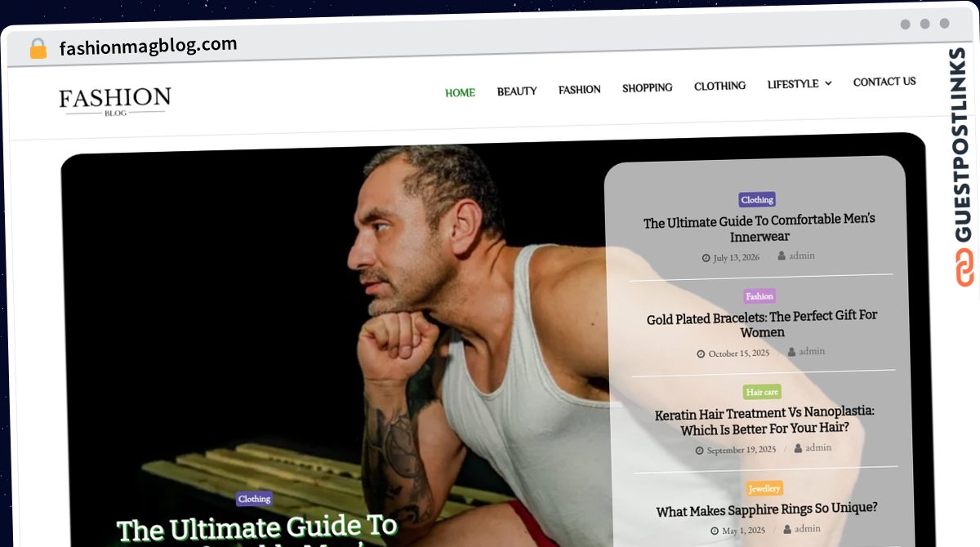Open the Fashion menu item
The height and width of the screenshot is (547, 980).
[x=580, y=90]
